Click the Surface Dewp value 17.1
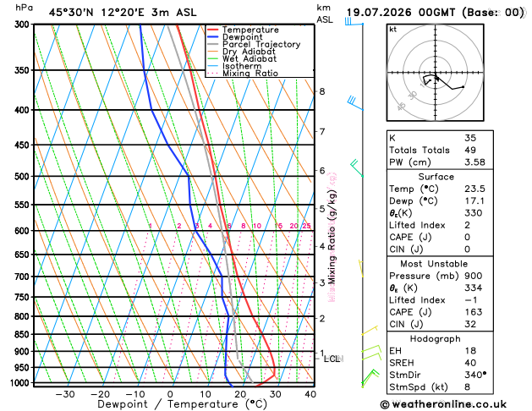Screen dimensions: 532x411 coord(474,201)
